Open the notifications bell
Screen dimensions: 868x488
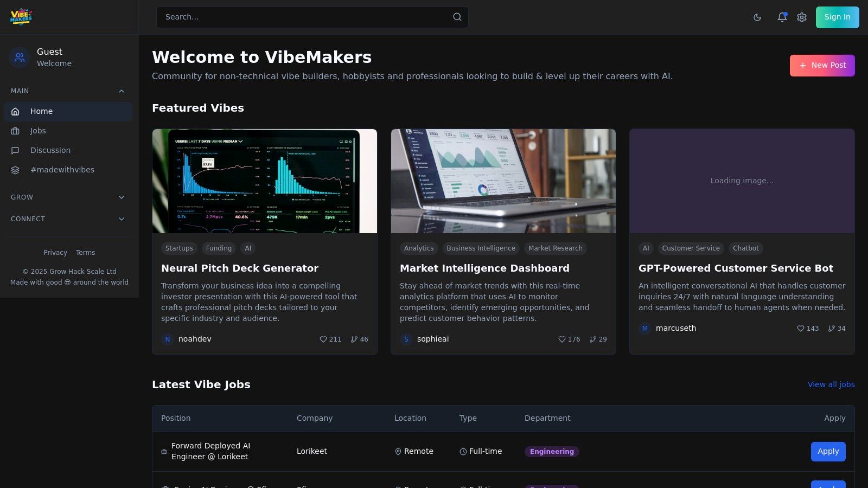click(782, 17)
